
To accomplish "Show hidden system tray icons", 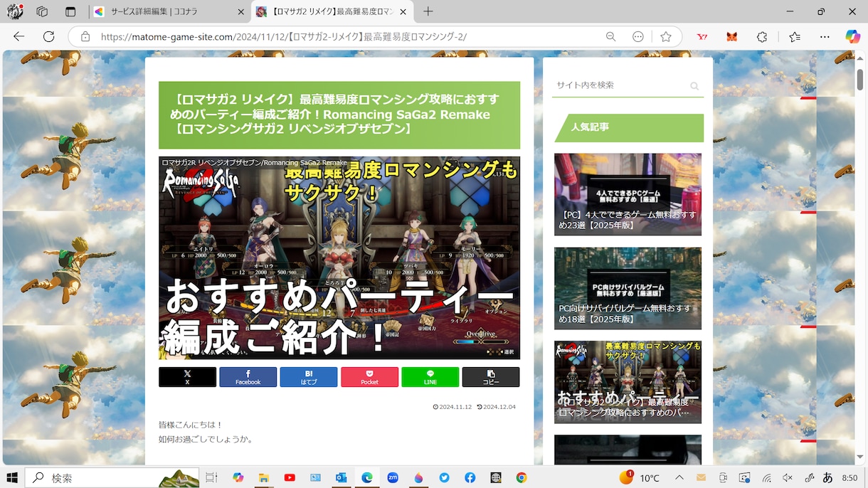I will click(679, 477).
